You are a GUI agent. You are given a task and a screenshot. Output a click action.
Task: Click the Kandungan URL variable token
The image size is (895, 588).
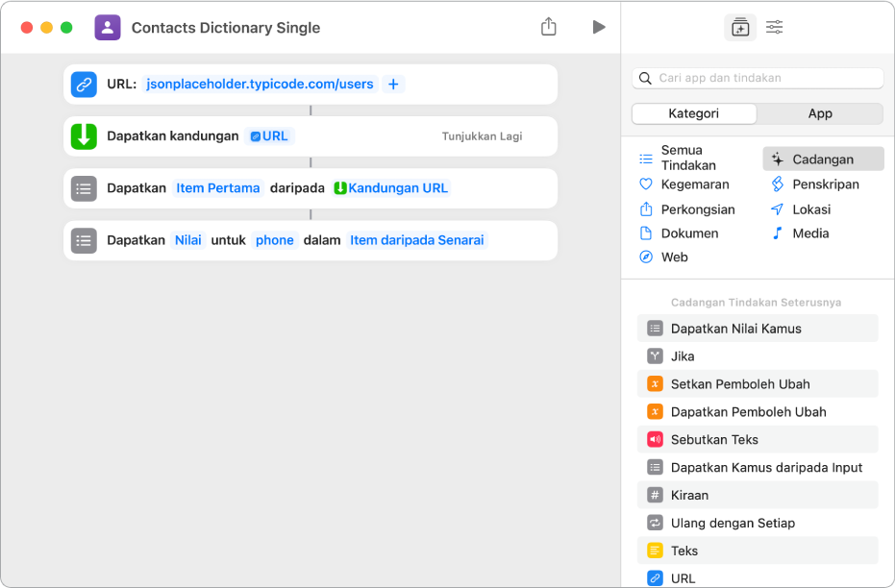tap(391, 188)
